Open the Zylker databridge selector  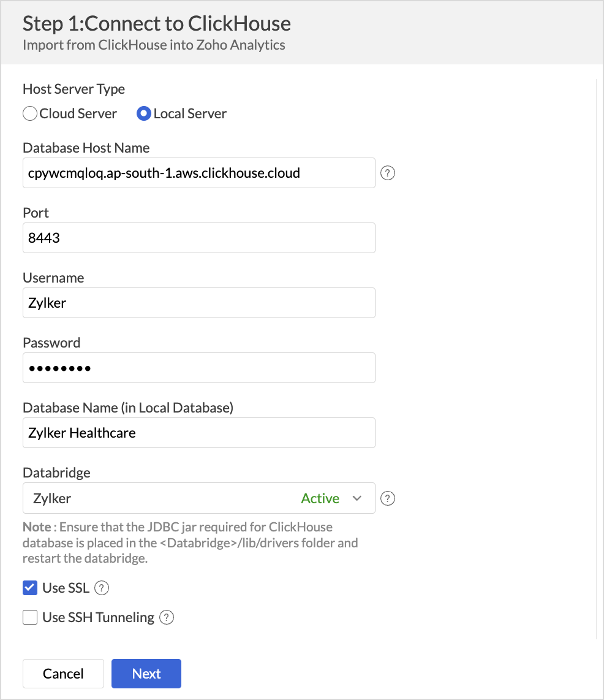(199, 498)
